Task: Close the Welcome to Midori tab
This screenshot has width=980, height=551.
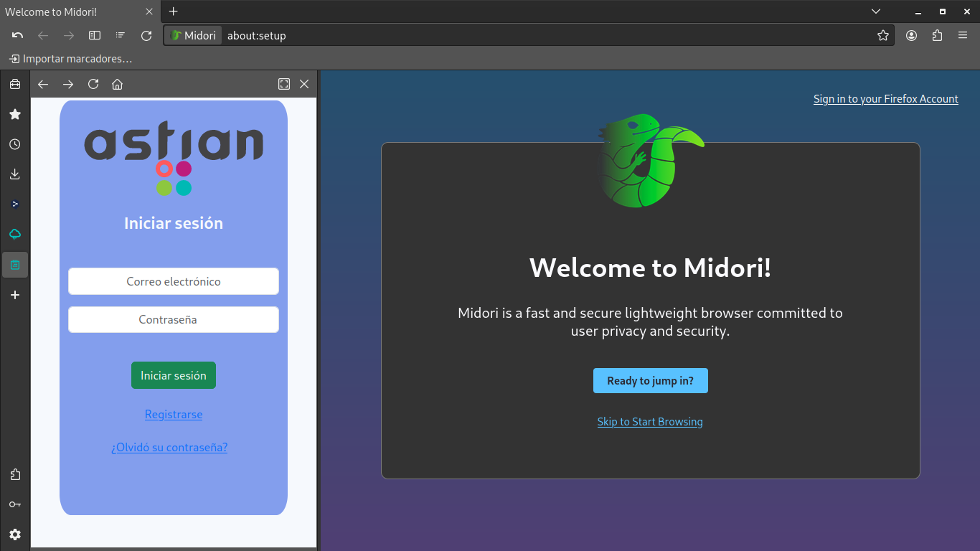Action: point(149,11)
